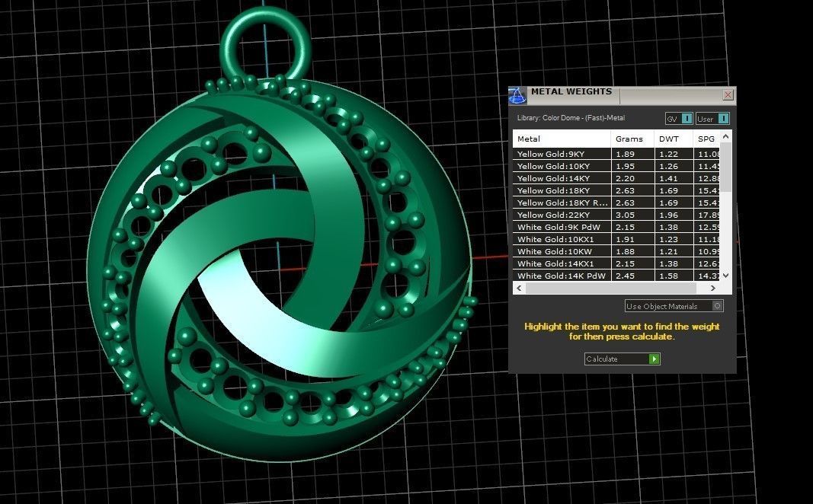
Task: Click the 1.22 DWT value for 9KY
Action: (668, 154)
